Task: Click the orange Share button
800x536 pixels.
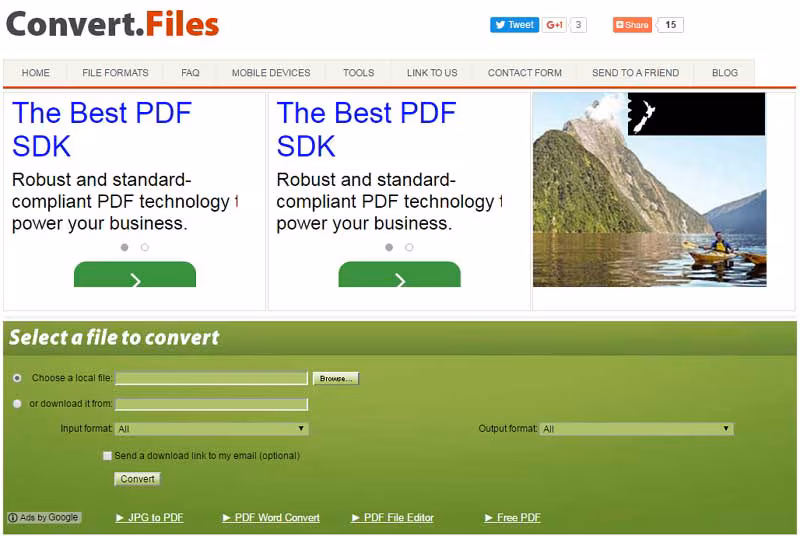Action: tap(632, 24)
